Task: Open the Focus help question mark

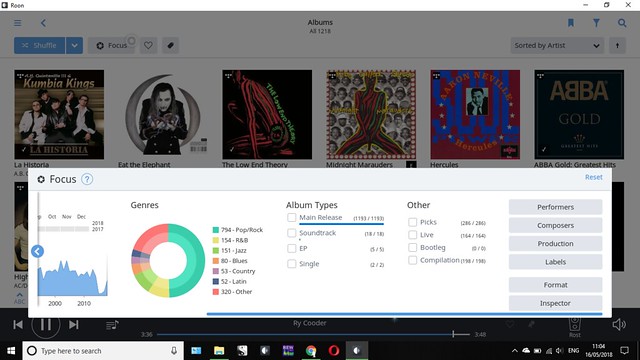Action: 87,179
